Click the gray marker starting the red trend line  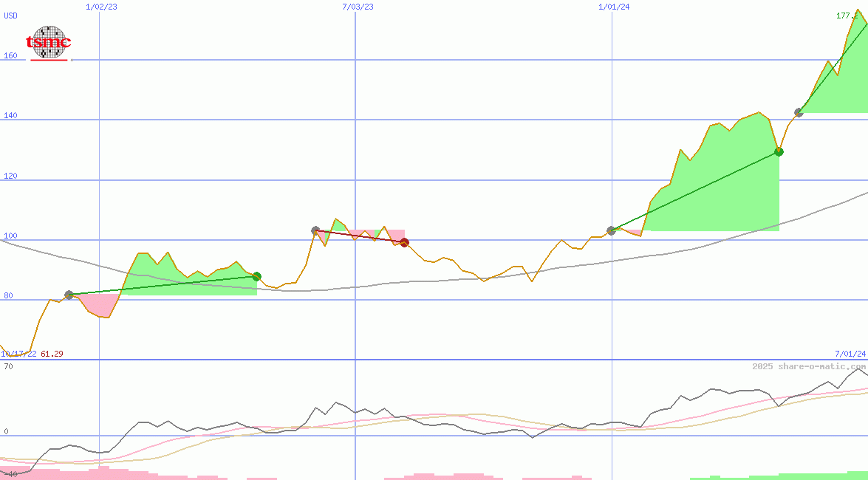(315, 230)
